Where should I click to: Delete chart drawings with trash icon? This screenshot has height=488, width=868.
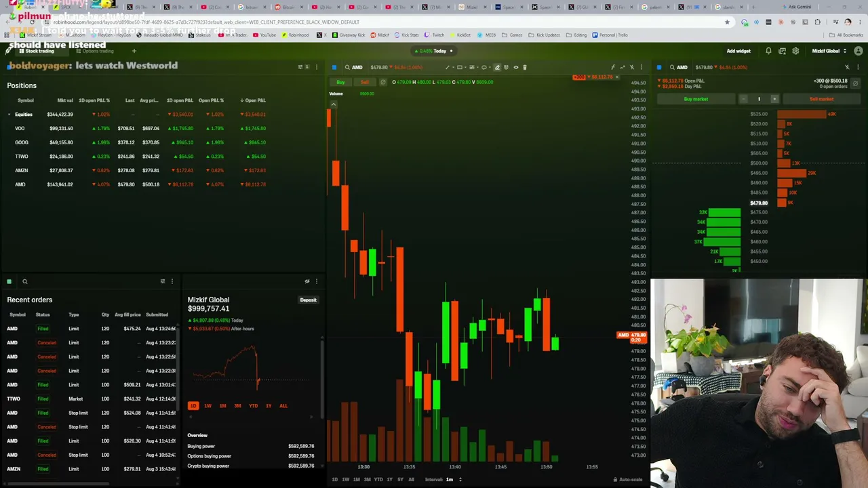525,67
